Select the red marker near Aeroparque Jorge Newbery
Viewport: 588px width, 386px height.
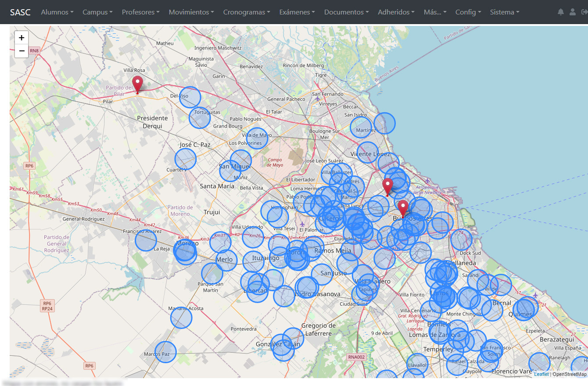(x=387, y=187)
